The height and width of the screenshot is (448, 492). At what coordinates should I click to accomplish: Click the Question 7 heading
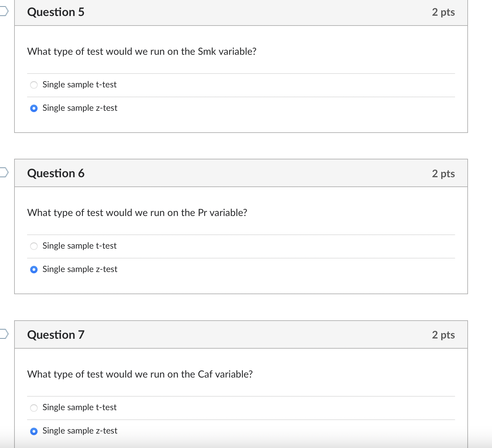56,335
